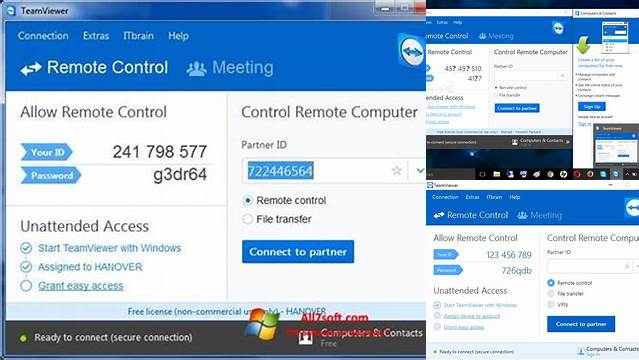Switch to the Remote Control tab in the large window
This screenshot has height=360, width=639.
(x=94, y=68)
